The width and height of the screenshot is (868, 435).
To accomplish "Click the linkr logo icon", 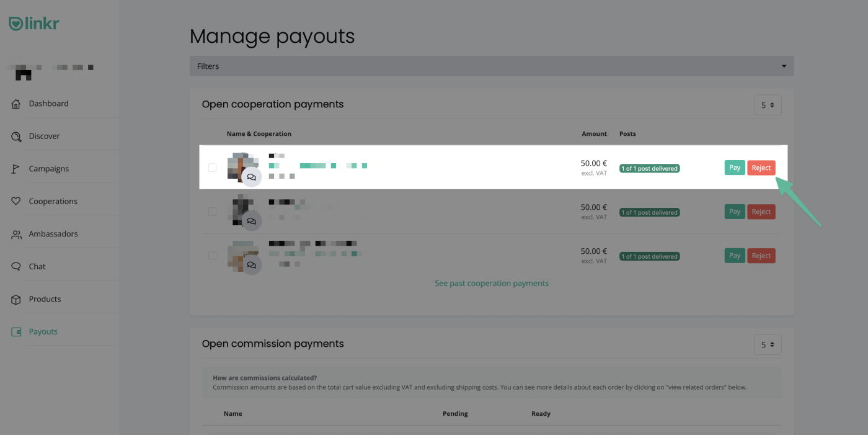I will point(15,24).
